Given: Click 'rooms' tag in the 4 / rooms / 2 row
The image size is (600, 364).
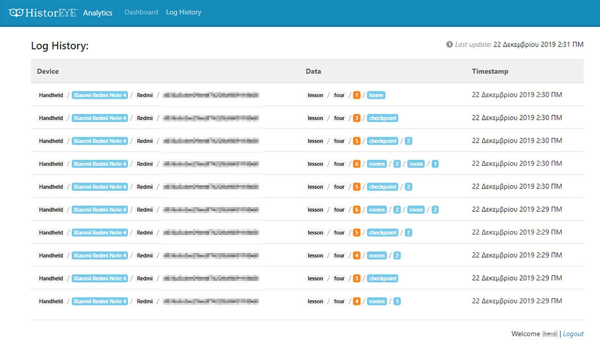Looking at the screenshot, I should point(377,255).
